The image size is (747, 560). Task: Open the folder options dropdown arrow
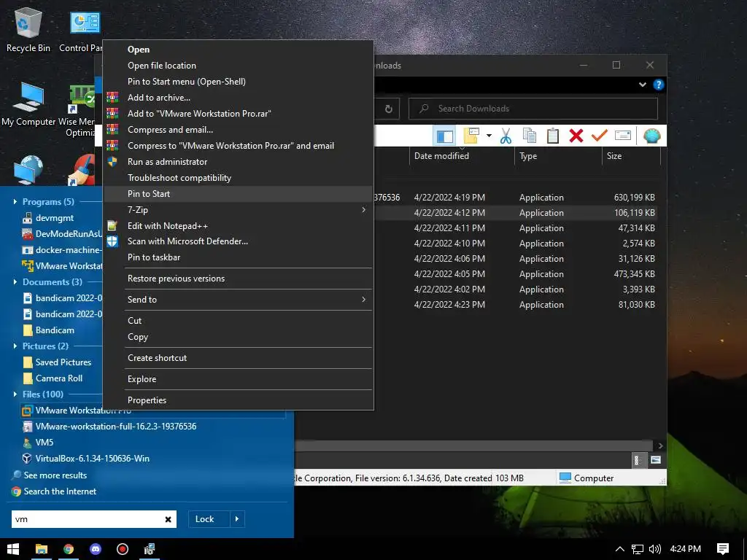click(x=489, y=136)
